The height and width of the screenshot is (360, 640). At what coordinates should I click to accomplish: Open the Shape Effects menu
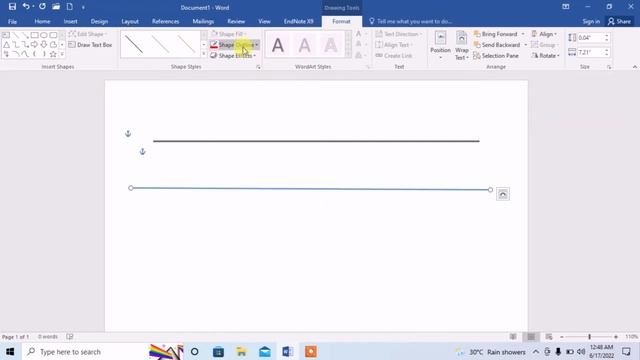[x=233, y=56]
